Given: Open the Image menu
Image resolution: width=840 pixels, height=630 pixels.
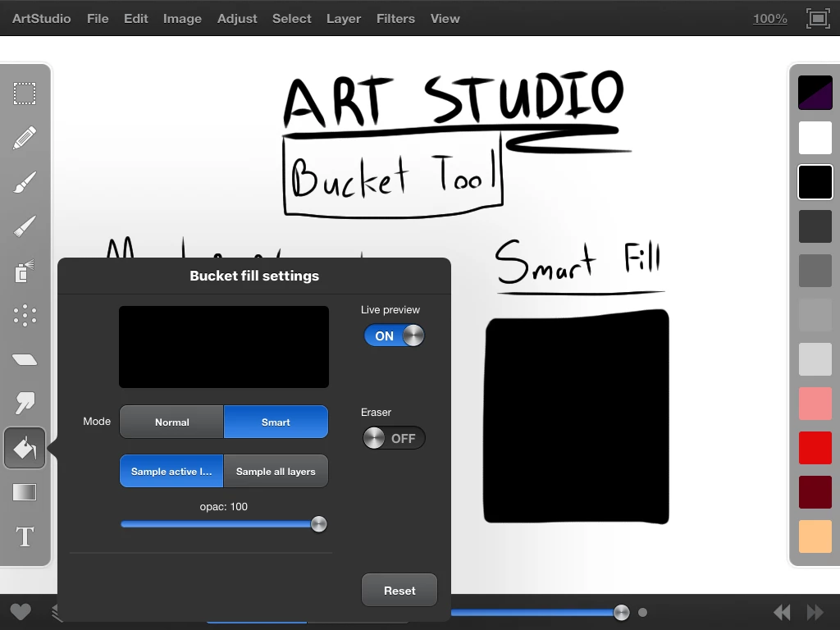Looking at the screenshot, I should (x=182, y=19).
